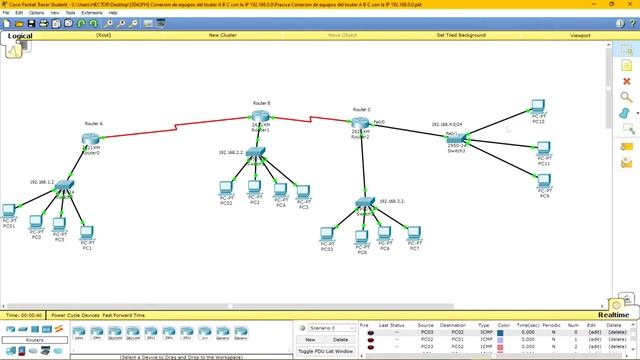Click the 2950-24 switch near 192.168.4.0/24

coord(456,139)
